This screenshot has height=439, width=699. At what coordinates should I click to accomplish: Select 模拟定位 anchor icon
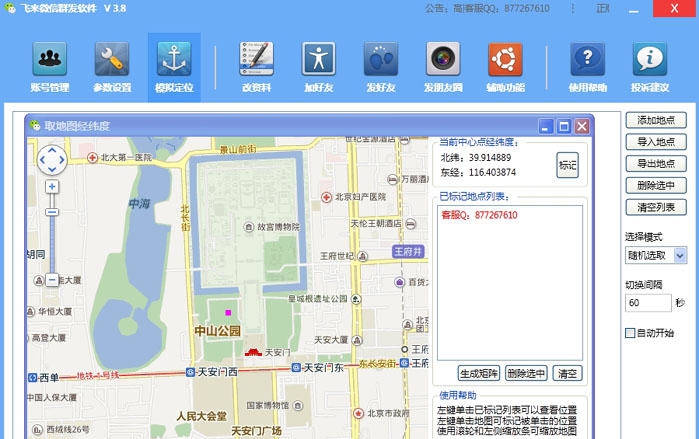174,59
